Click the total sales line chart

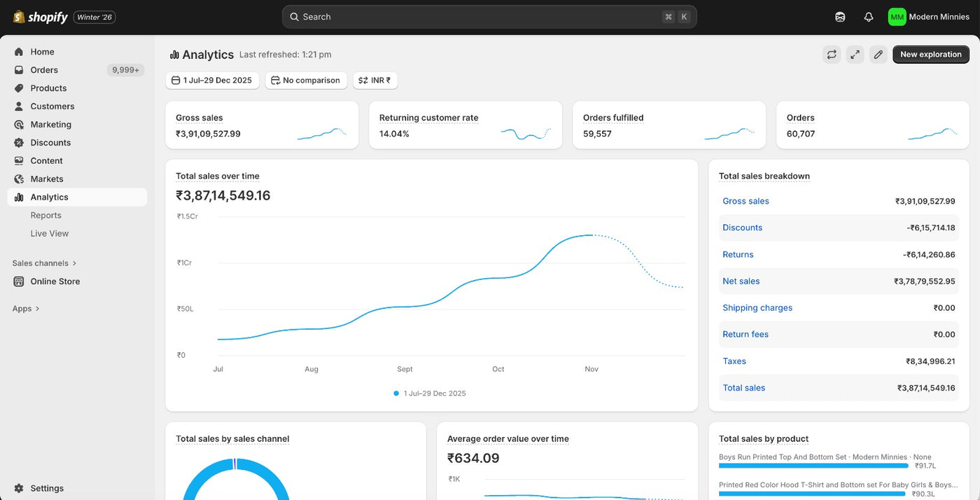click(x=450, y=288)
